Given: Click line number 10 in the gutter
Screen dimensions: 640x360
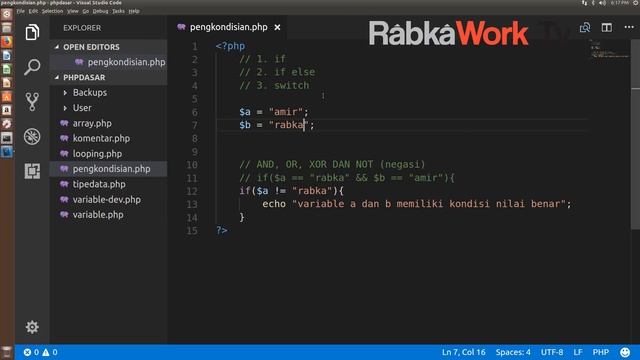Looking at the screenshot, I should [192, 165].
